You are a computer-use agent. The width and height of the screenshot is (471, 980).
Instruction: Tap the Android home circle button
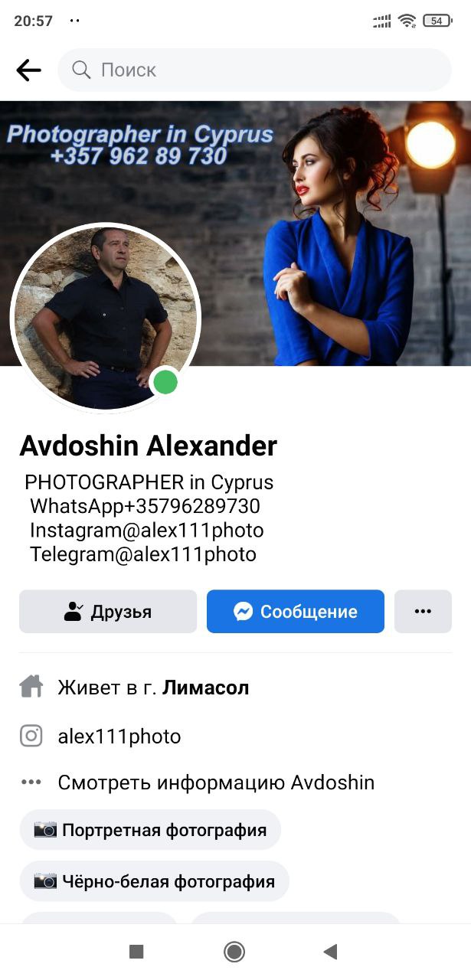(x=234, y=952)
